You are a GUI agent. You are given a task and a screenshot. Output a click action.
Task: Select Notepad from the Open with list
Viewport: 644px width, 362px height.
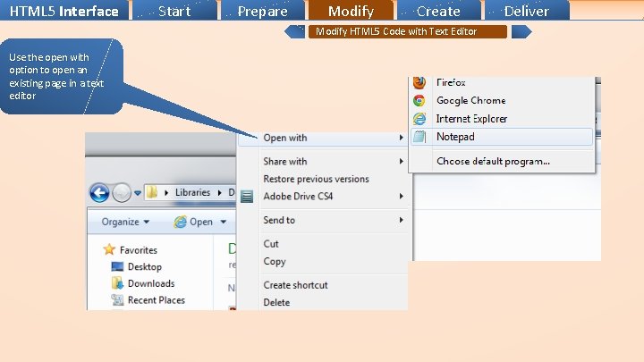502,137
